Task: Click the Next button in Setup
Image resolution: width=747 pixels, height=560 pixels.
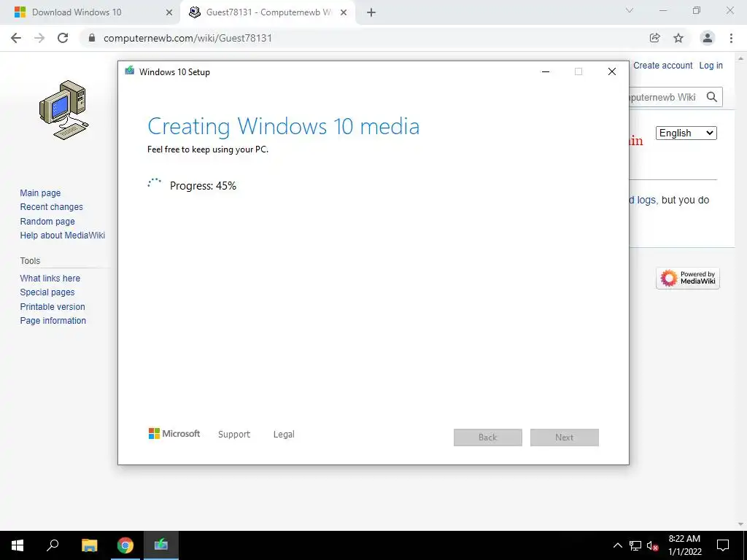Action: (x=564, y=437)
